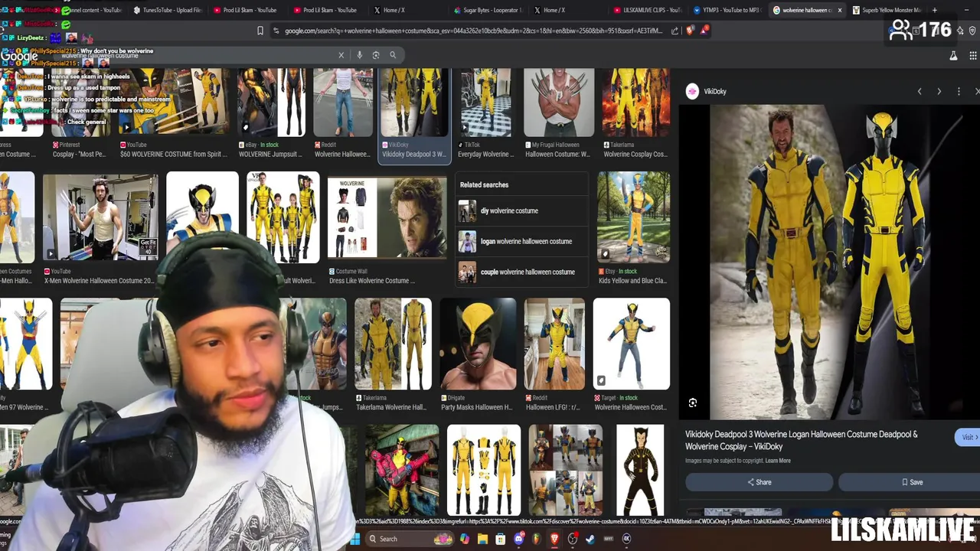Click the VikiDoky site logo

[692, 91]
